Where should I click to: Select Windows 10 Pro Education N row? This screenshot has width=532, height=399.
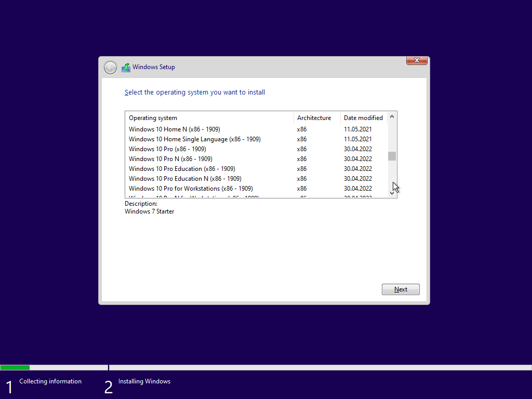257,179
